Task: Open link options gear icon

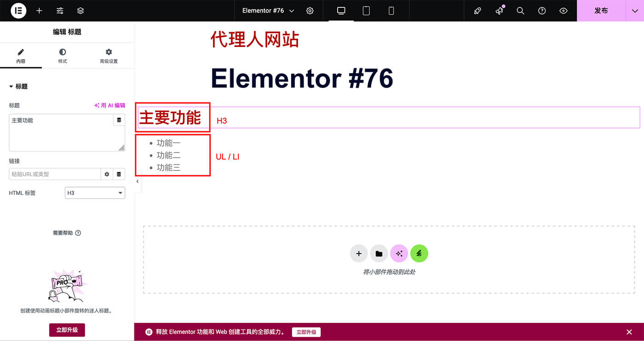Action: pos(107,174)
